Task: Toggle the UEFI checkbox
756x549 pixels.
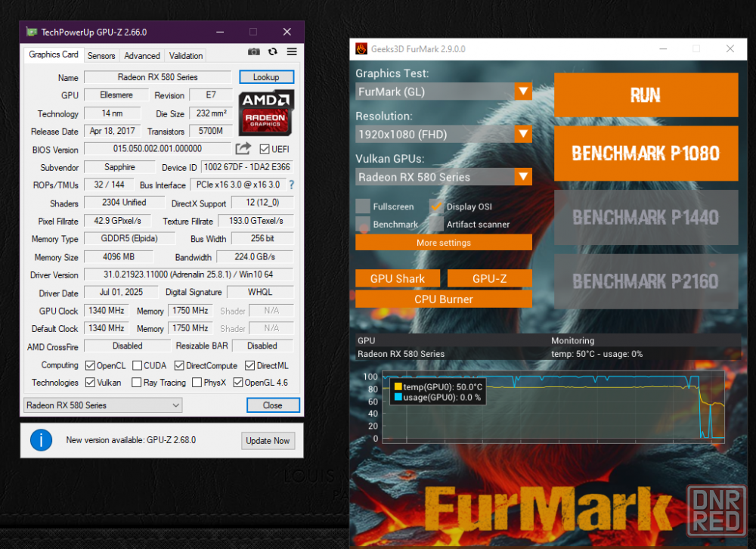Action: pos(265,149)
